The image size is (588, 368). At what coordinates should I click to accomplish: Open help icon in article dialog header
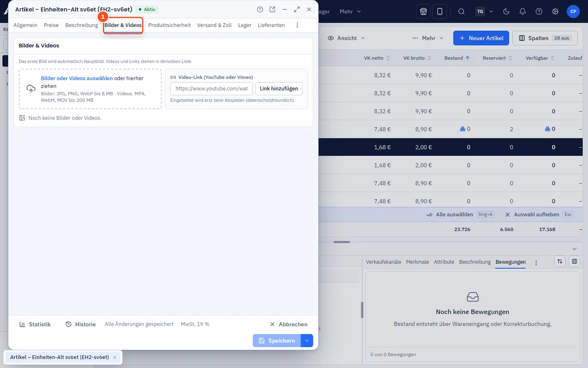pyautogui.click(x=260, y=9)
